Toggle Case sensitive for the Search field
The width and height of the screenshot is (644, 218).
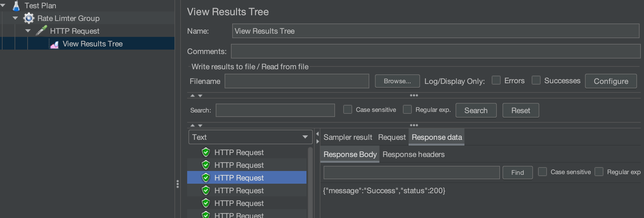tap(348, 109)
